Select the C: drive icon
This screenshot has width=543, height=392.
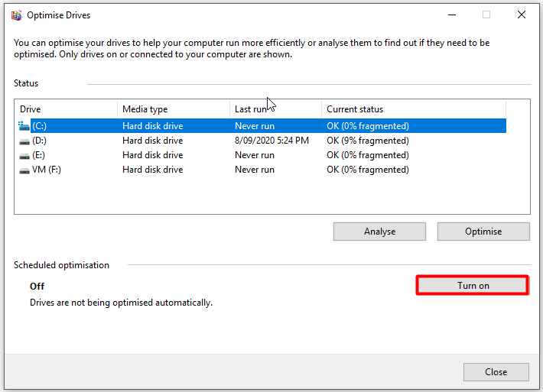pos(24,126)
